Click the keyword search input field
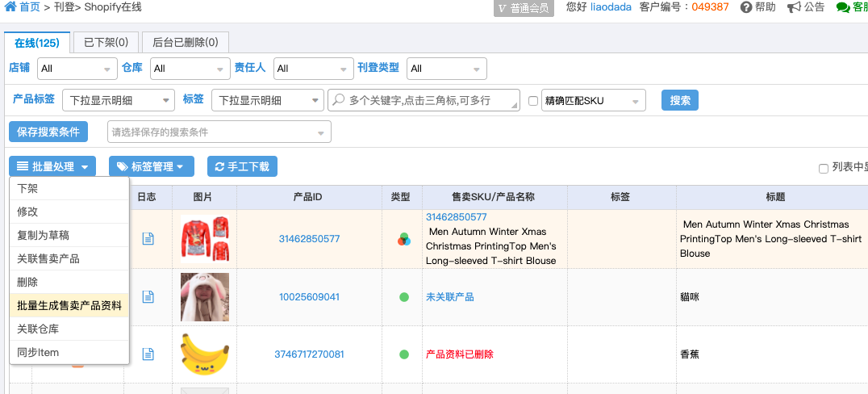The height and width of the screenshot is (394, 868). click(424, 100)
